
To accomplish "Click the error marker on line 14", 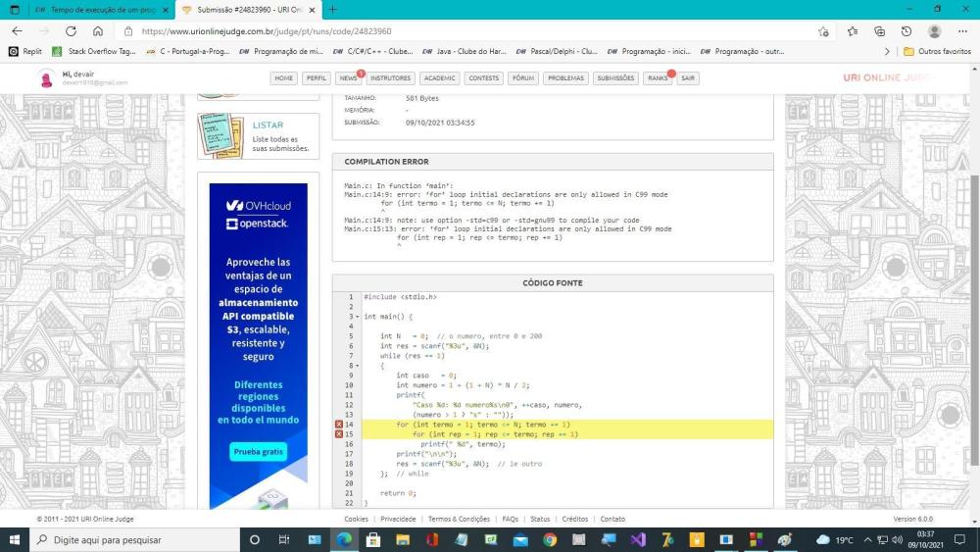I will point(339,424).
